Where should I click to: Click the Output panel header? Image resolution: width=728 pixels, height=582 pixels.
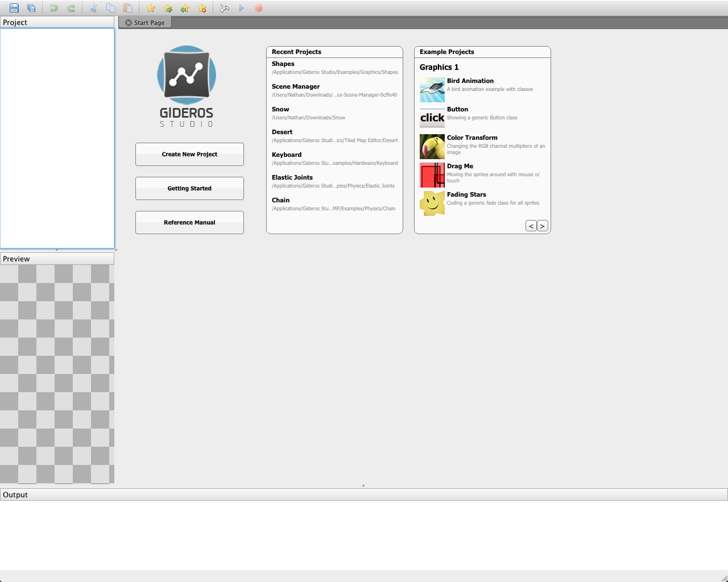pyautogui.click(x=364, y=494)
